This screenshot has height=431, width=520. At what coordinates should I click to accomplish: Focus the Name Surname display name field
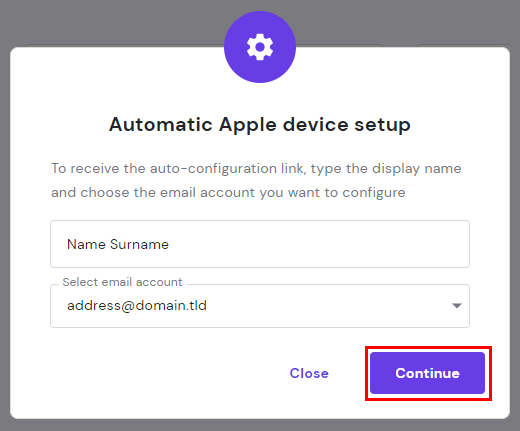[260, 244]
